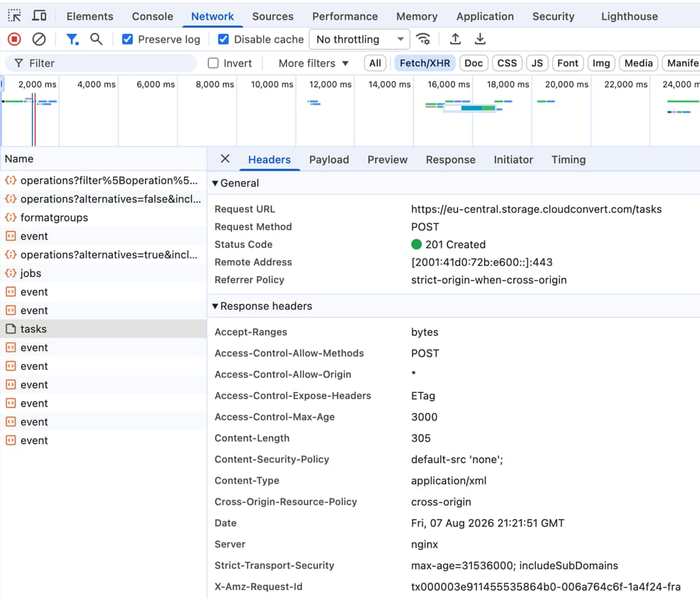Switch to the Elements panel
Image resolution: width=700 pixels, height=599 pixels.
tap(90, 17)
